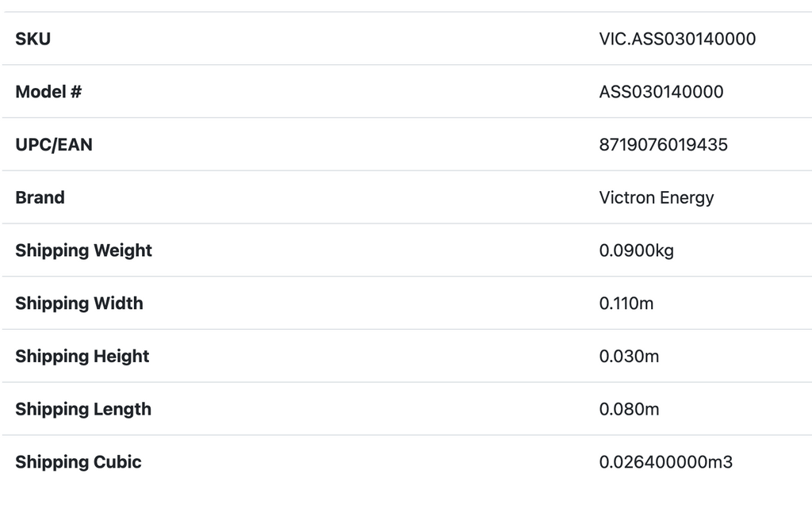Click the Shipping Cubic label
The width and height of the screenshot is (812, 516).
[79, 462]
